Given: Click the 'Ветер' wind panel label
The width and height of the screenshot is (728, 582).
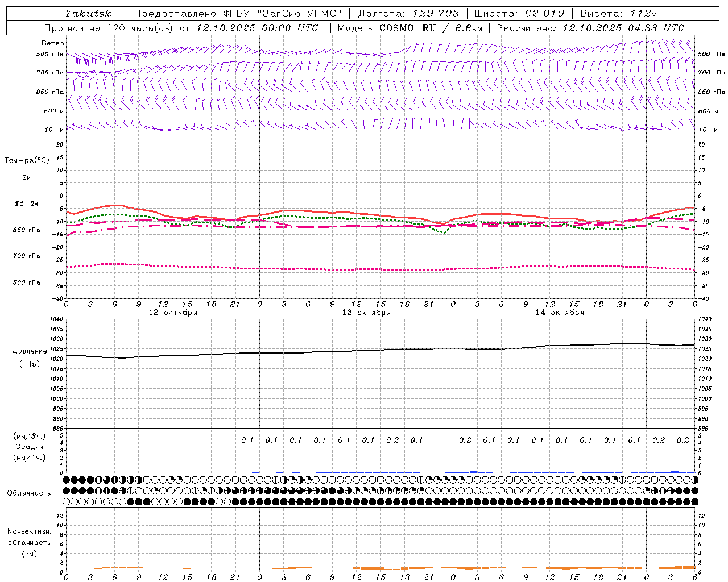Looking at the screenshot, I should (53, 43).
